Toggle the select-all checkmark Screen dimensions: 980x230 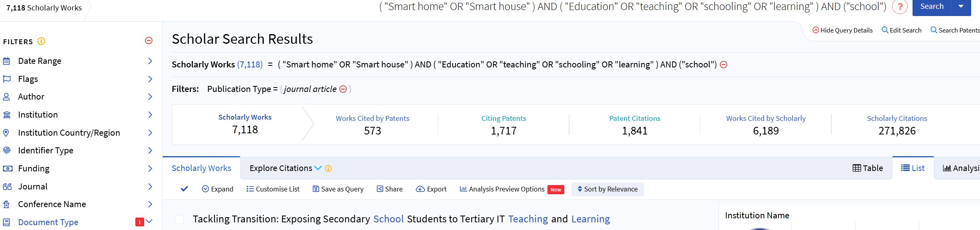tap(184, 189)
